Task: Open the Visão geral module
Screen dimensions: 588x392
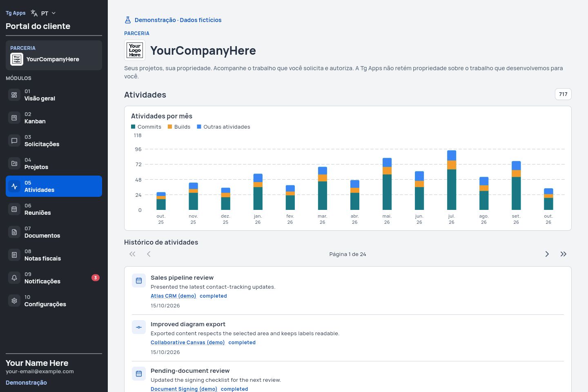Action: (x=54, y=95)
